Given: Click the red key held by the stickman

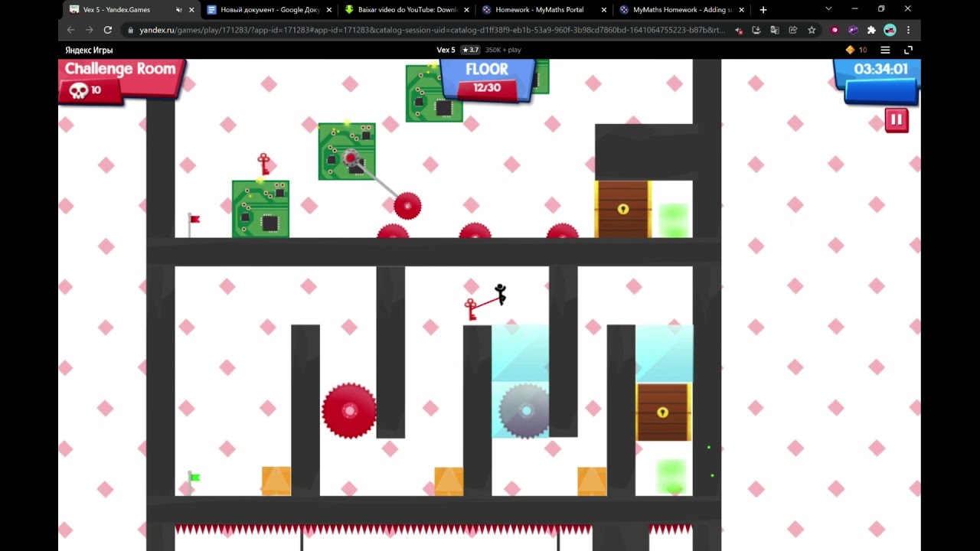Looking at the screenshot, I should 471,309.
